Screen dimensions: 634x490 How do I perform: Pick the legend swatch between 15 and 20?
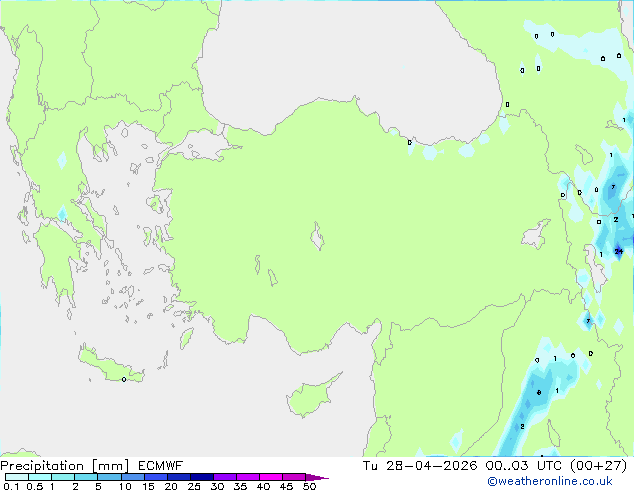click(156, 477)
